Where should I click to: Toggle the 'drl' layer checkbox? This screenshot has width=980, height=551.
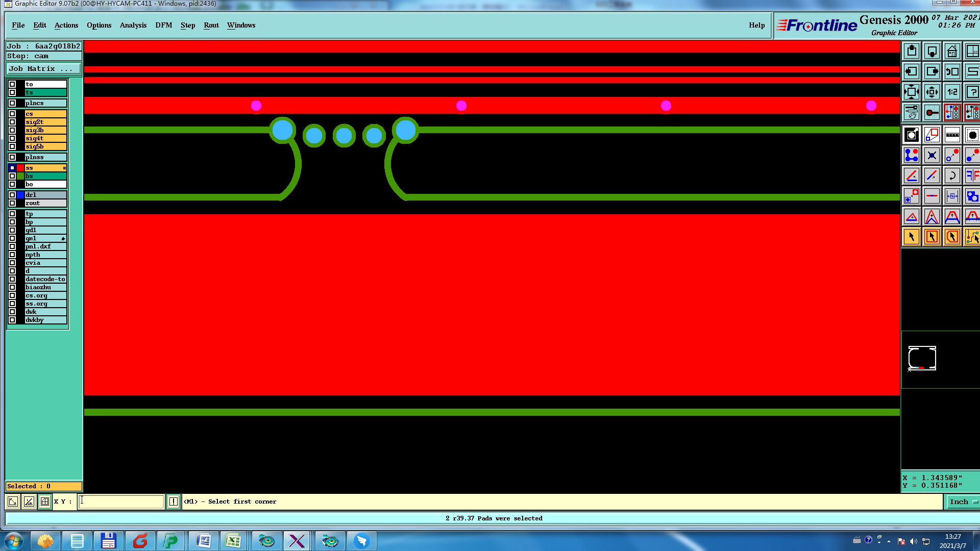(x=12, y=195)
